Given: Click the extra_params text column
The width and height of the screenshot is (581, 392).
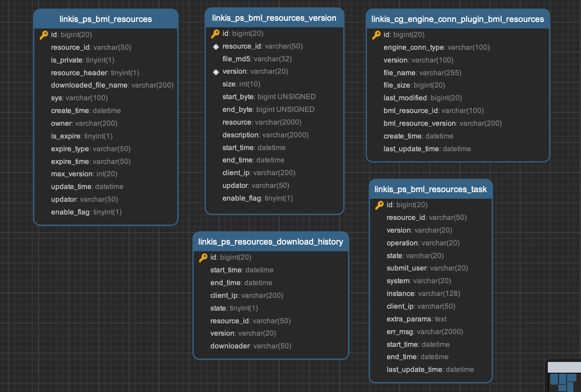Looking at the screenshot, I should coord(416,319).
